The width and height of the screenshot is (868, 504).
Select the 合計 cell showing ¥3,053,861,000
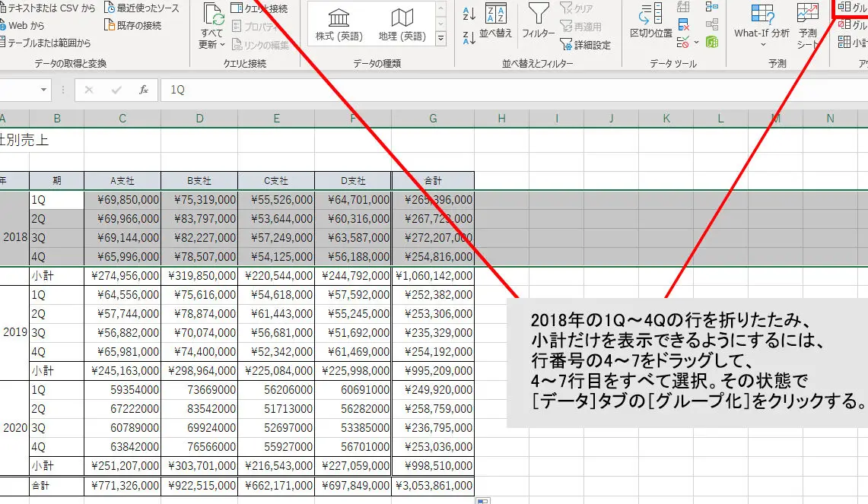pos(433,485)
